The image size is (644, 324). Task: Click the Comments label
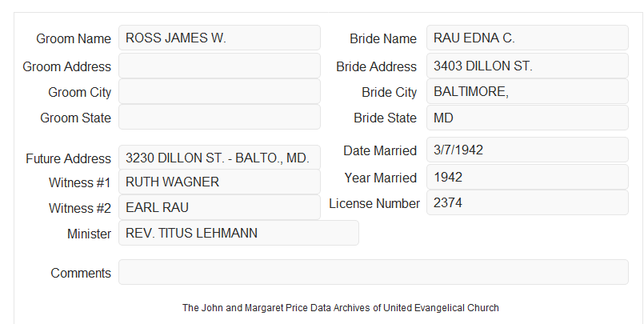[x=81, y=273]
